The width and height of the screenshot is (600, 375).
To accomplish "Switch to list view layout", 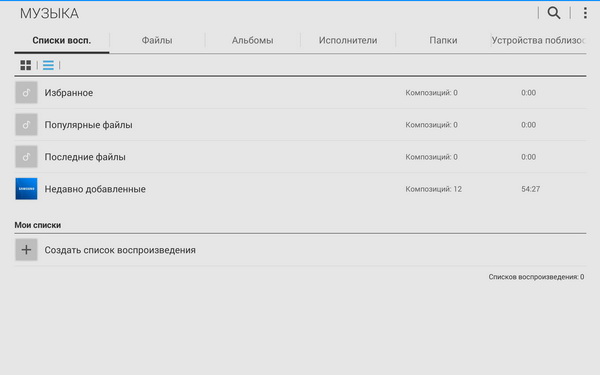I will 48,65.
